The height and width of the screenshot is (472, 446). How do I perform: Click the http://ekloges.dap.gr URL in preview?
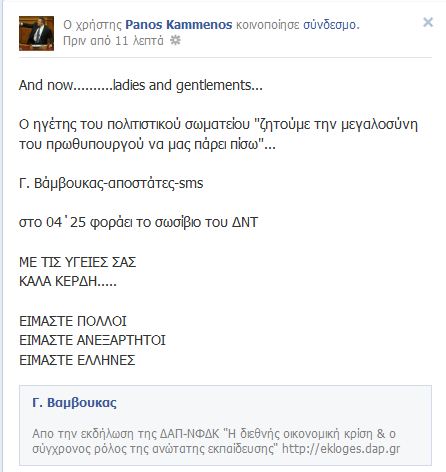click(x=341, y=449)
